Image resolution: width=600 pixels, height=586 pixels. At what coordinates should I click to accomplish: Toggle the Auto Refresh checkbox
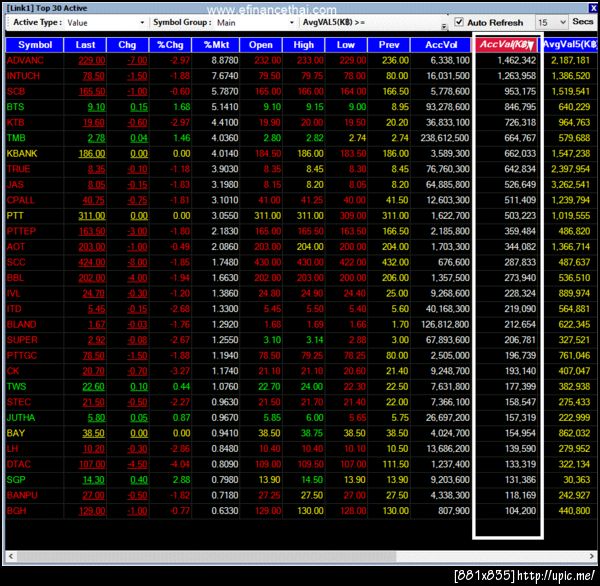(459, 22)
